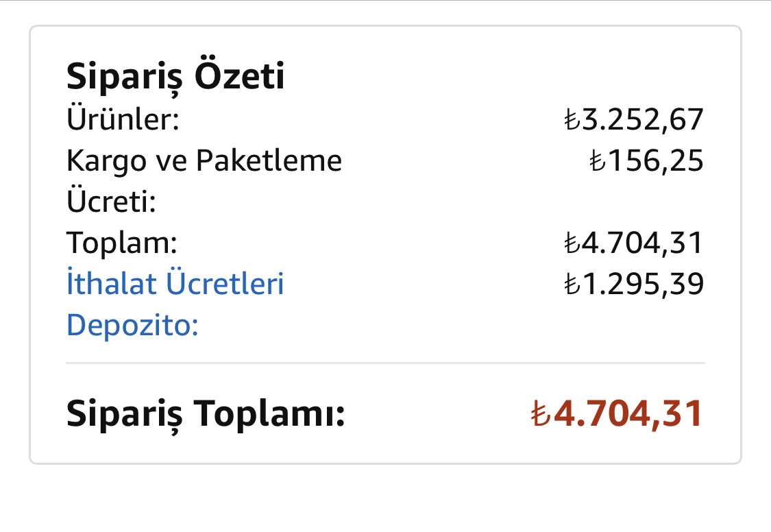Screen dimensions: 771x532
Task: Click the red lira symbol in order total
Action: (x=541, y=413)
